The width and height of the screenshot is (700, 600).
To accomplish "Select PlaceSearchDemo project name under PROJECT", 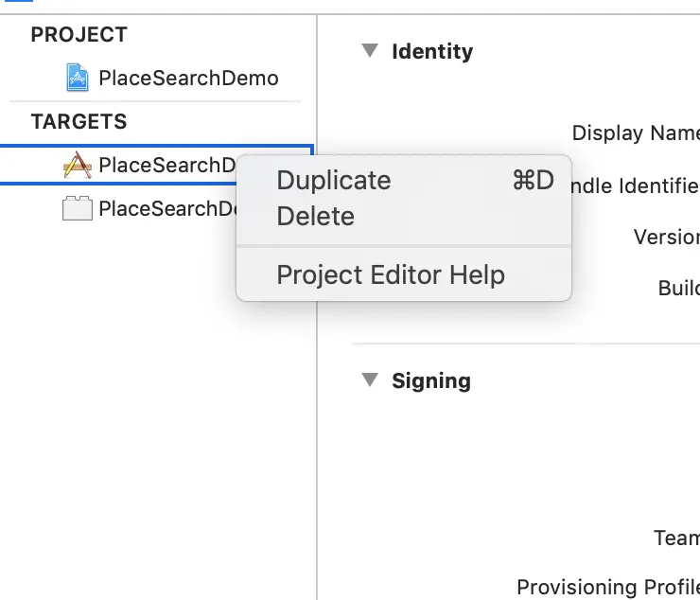I will coord(188,78).
